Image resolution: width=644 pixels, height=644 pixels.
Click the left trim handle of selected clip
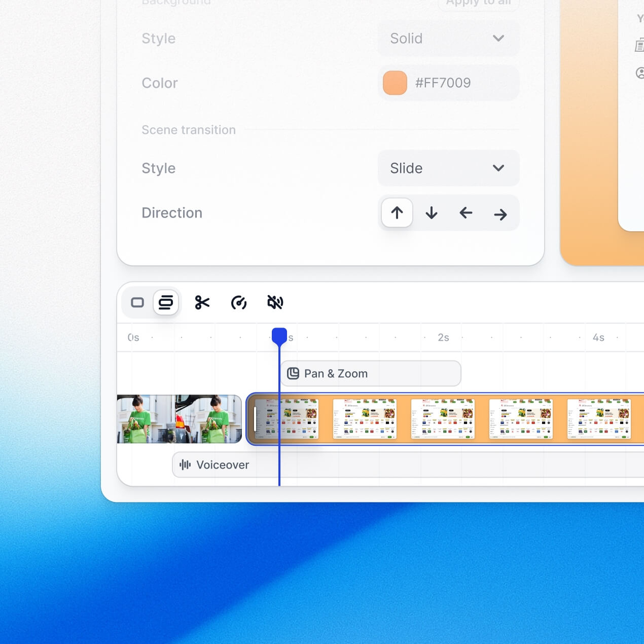[255, 419]
